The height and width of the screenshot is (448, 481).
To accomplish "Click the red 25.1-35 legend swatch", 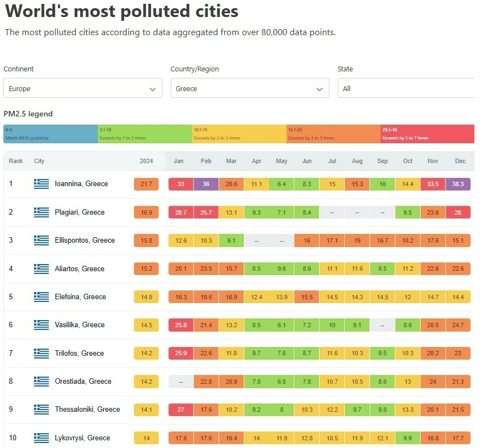I will click(x=427, y=133).
